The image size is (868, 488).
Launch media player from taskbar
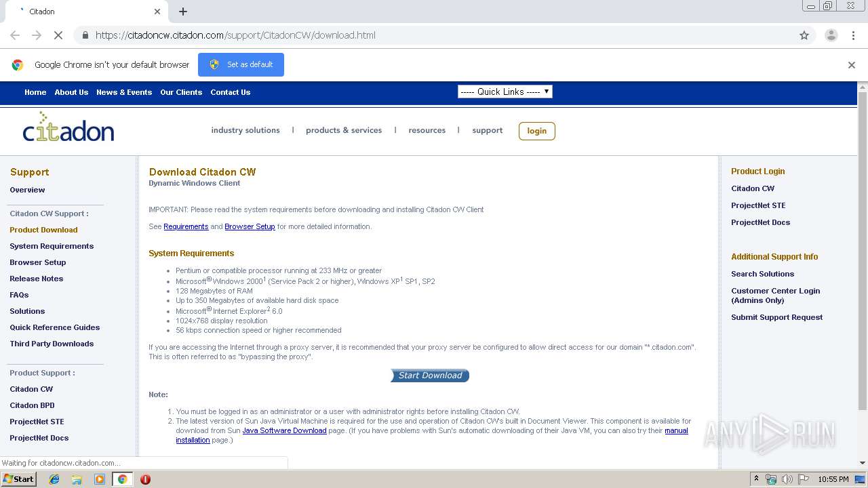(x=100, y=479)
